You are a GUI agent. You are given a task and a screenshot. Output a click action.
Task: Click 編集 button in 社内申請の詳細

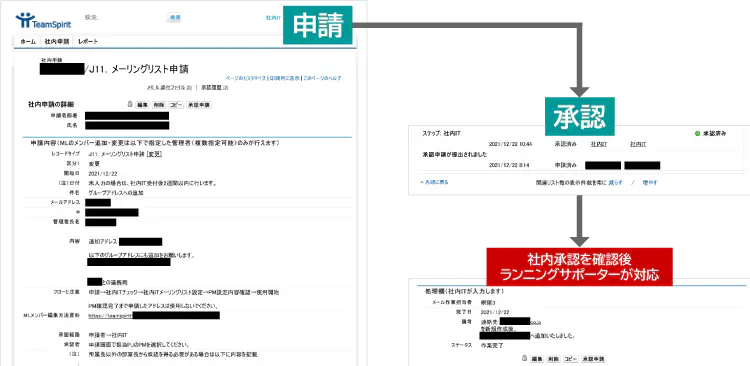(x=143, y=104)
